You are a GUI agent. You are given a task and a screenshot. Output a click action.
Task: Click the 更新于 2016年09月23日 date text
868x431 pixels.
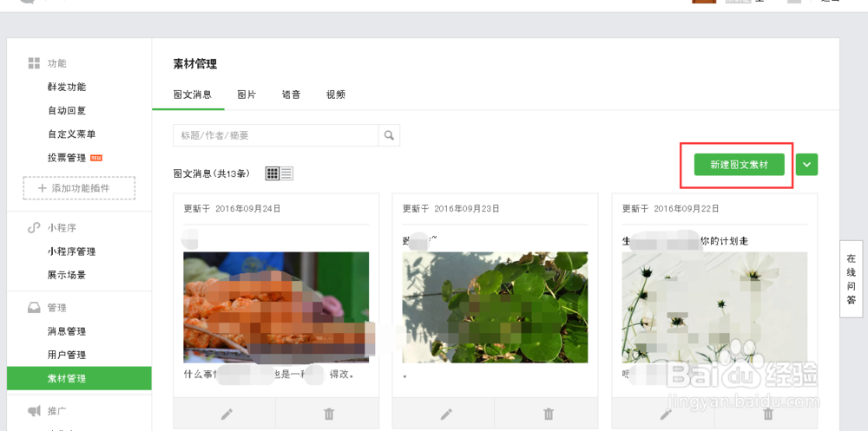[x=451, y=209]
